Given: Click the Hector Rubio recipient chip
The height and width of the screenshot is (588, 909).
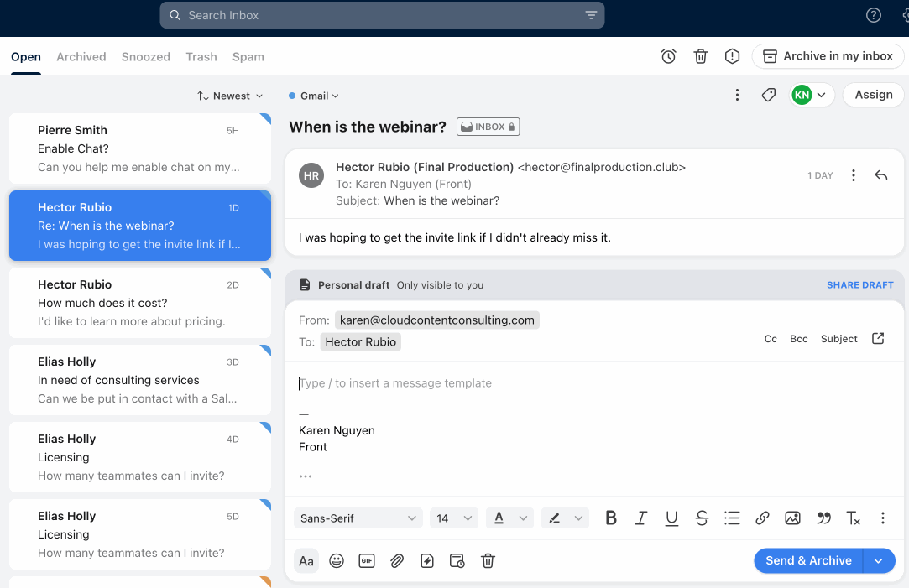Looking at the screenshot, I should pyautogui.click(x=361, y=342).
